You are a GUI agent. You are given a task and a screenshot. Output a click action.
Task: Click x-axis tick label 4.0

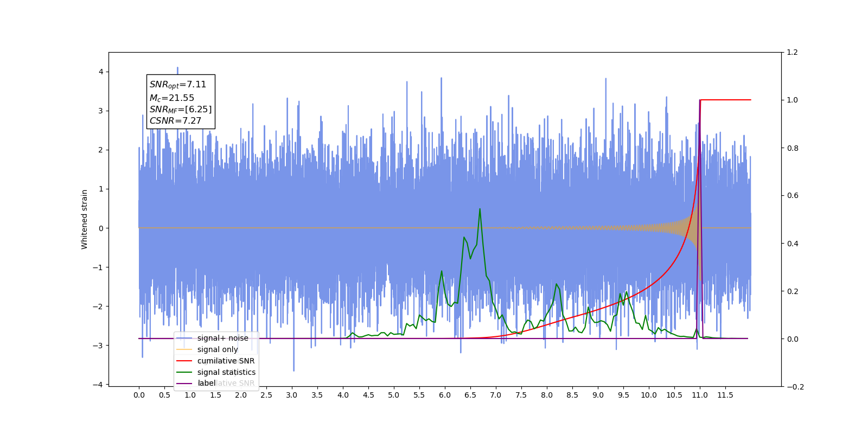tap(343, 395)
